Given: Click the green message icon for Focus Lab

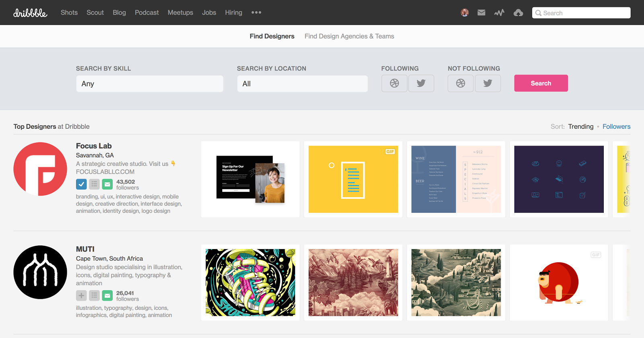Looking at the screenshot, I should tap(107, 184).
